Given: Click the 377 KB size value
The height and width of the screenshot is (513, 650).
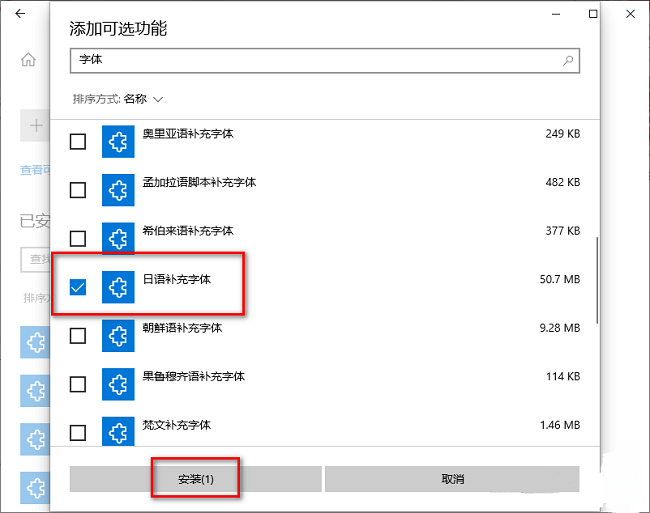Looking at the screenshot, I should [x=563, y=231].
